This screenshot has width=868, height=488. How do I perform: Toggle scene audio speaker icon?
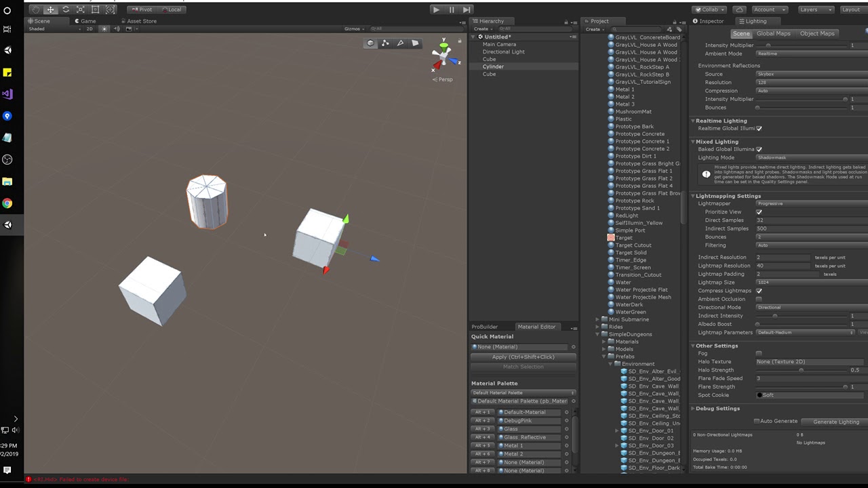point(117,29)
